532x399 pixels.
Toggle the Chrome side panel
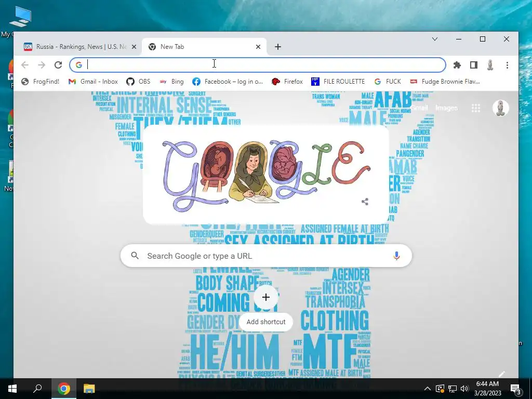point(474,65)
